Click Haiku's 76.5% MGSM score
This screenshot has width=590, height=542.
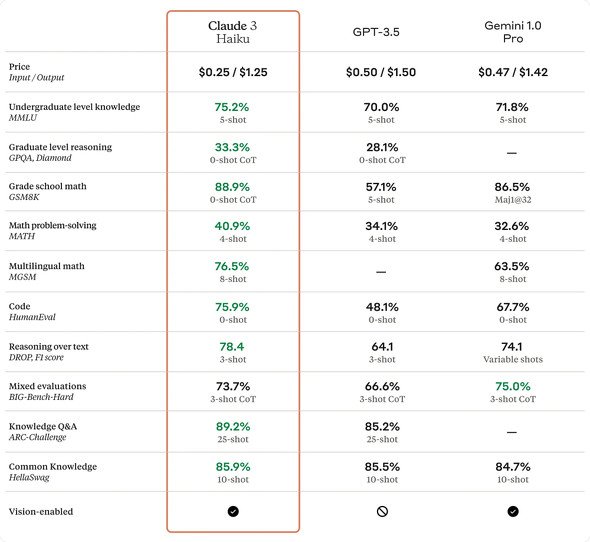[x=232, y=266]
